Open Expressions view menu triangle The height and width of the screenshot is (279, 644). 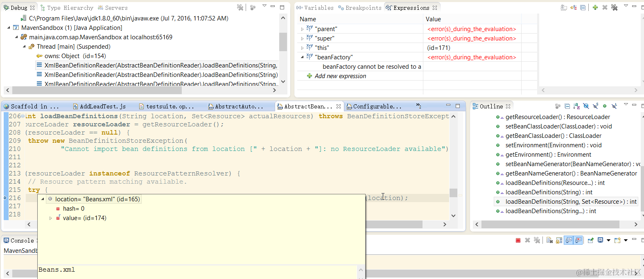point(626,6)
